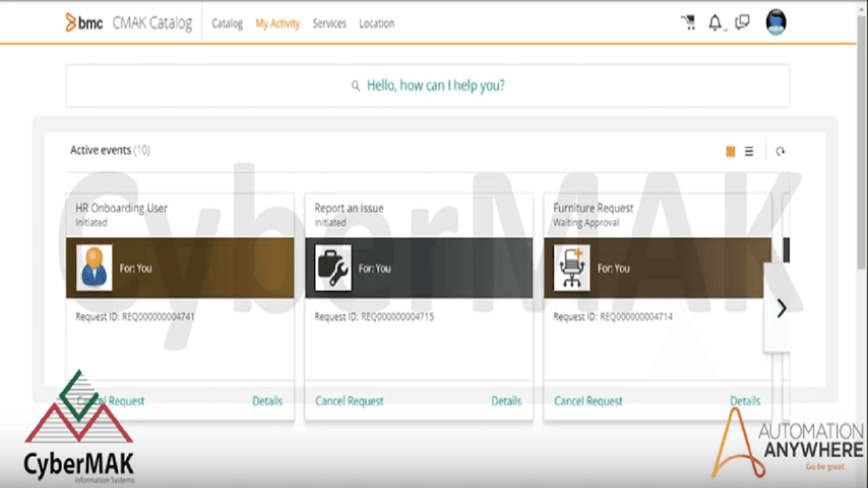
Task: Open the chat messages icon
Action: (x=743, y=23)
